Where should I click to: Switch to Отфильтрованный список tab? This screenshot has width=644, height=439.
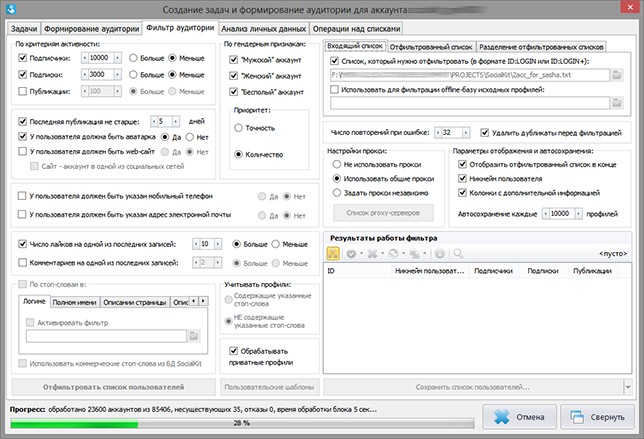(x=431, y=47)
